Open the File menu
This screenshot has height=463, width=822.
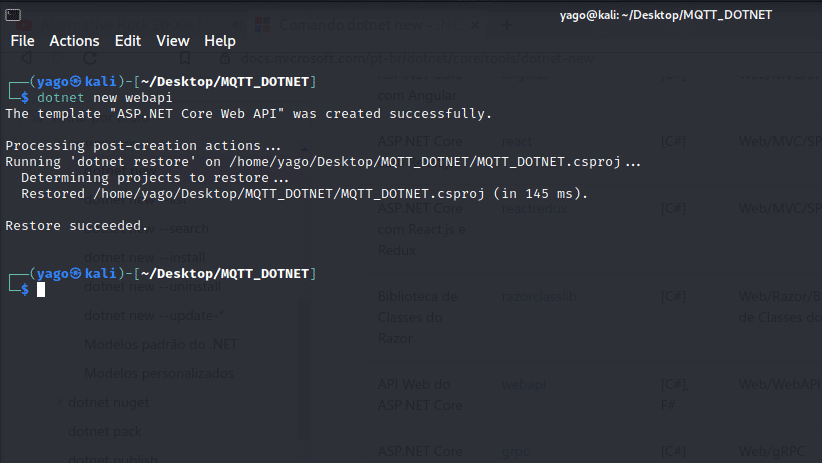coord(22,41)
